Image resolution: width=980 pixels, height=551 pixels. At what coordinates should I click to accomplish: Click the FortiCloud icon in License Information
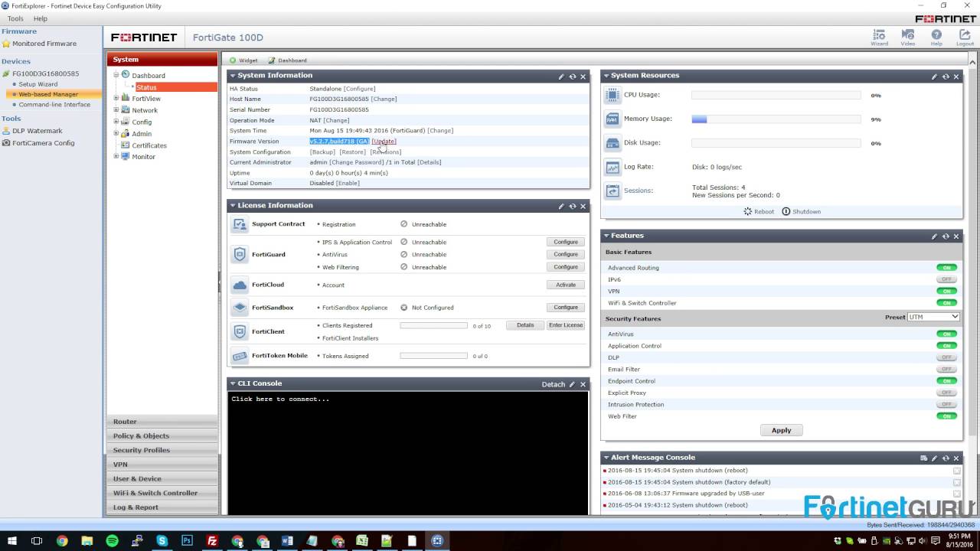pos(240,285)
